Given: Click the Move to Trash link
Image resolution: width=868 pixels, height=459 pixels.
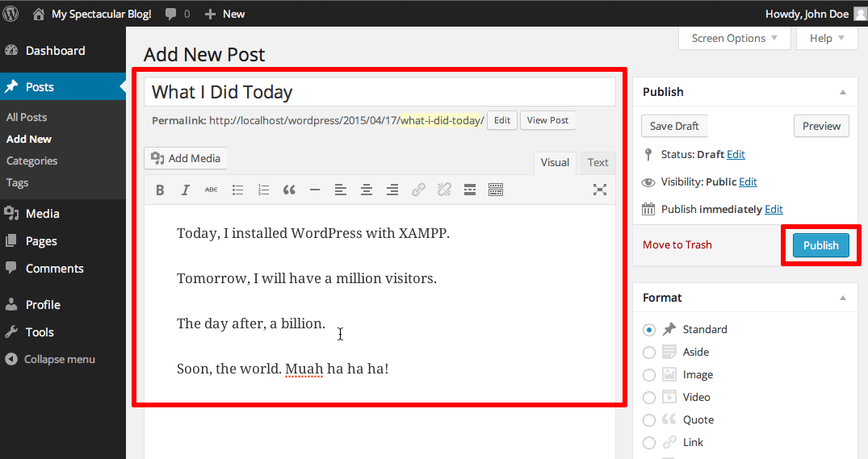Looking at the screenshot, I should click(x=677, y=244).
